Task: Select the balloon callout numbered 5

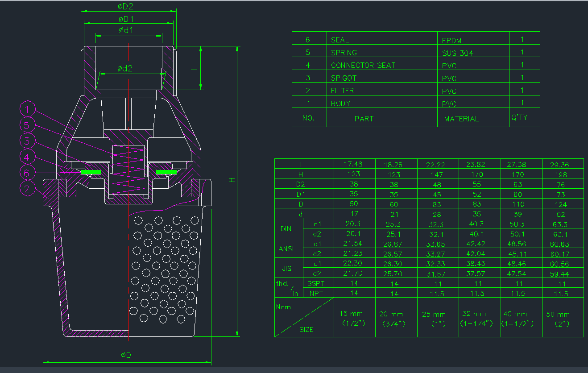Action: coord(27,125)
